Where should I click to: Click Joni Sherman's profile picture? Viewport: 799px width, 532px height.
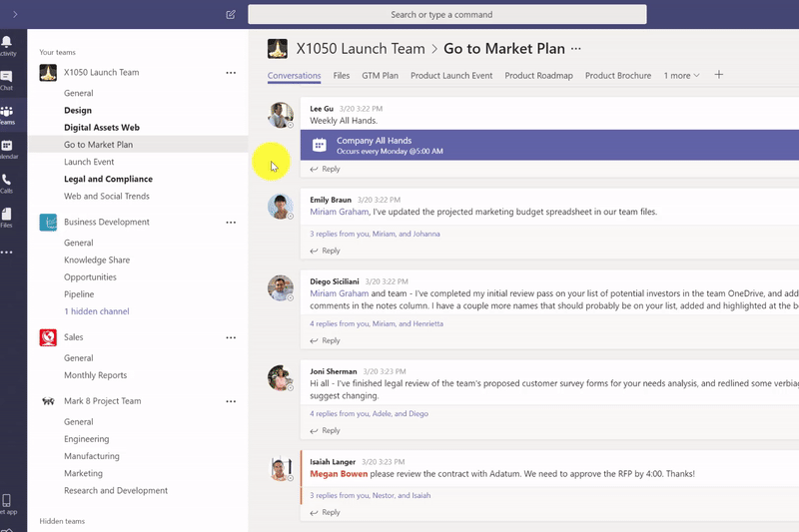(281, 377)
